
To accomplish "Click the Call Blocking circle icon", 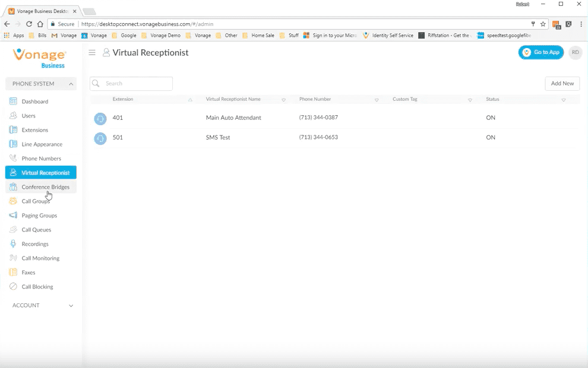I will (x=13, y=286).
